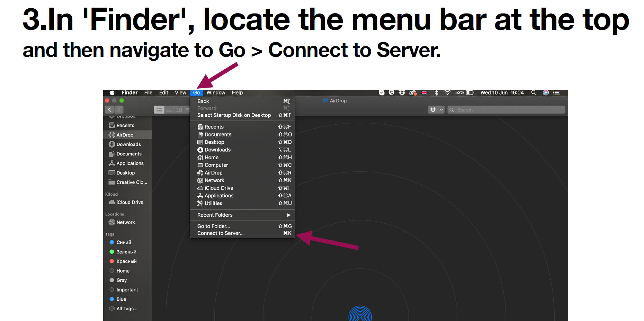Choose Connect to Server… menu entry
Screen dimensions: 644x321
coord(242,233)
